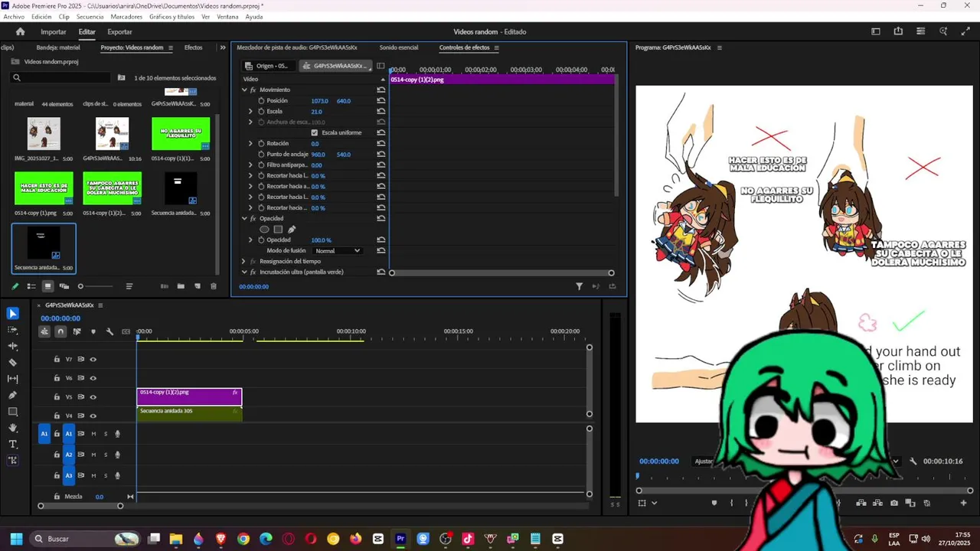Click the free-draw Bezier mask pen under Opacidad

(x=292, y=229)
